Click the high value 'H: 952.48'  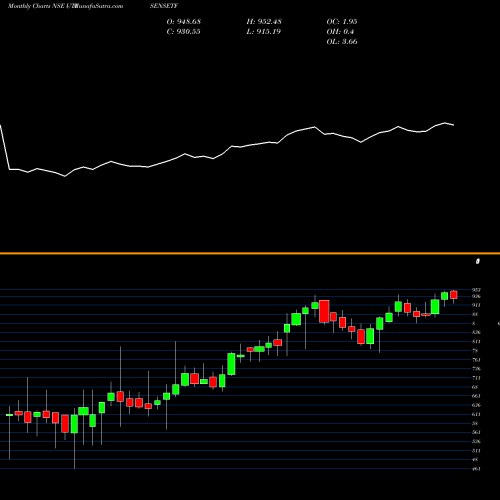pyautogui.click(x=264, y=22)
